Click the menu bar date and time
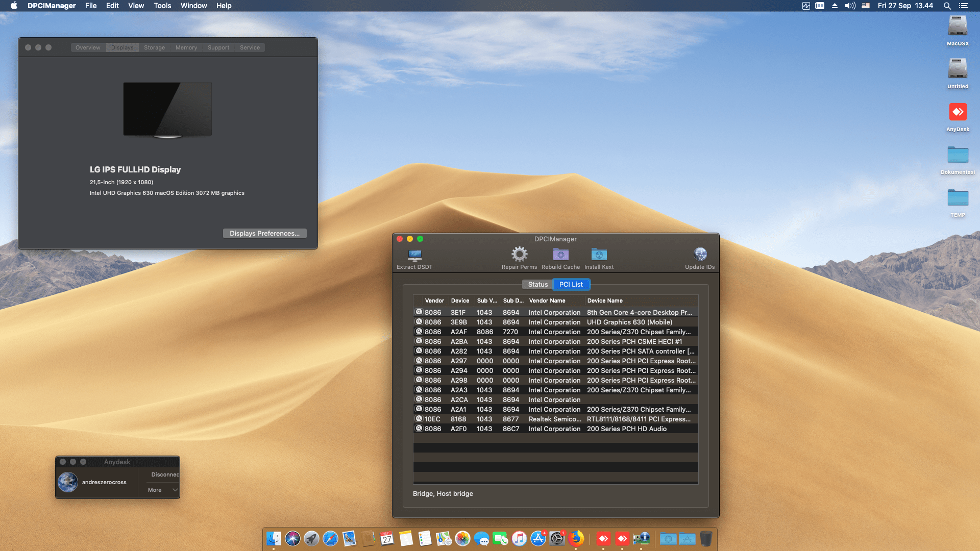The image size is (980, 551). pos(905,6)
